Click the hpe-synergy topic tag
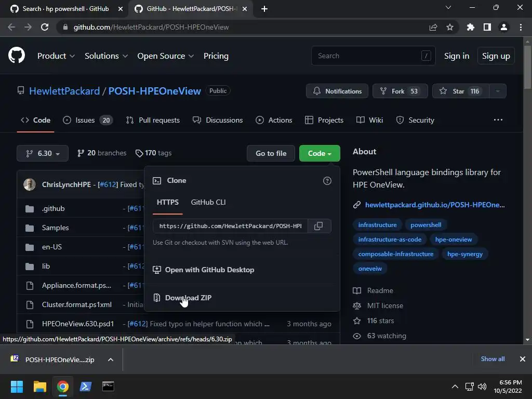The image size is (532, 399). 465,254
